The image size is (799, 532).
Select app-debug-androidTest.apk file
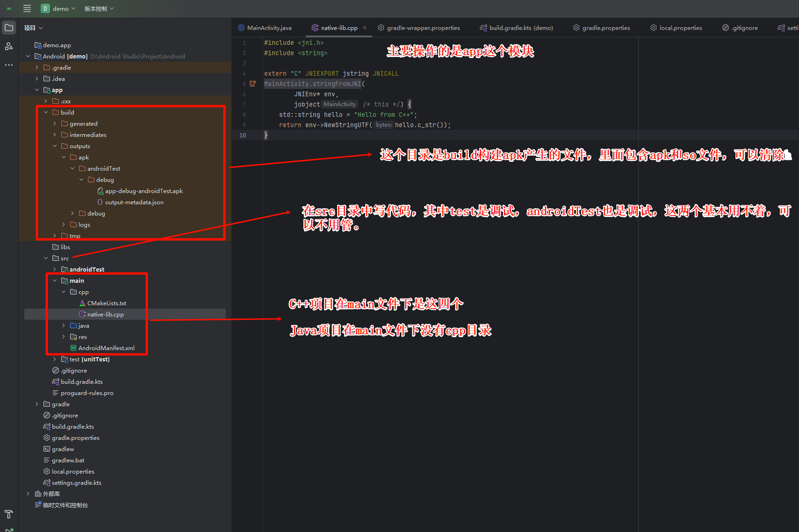point(144,191)
